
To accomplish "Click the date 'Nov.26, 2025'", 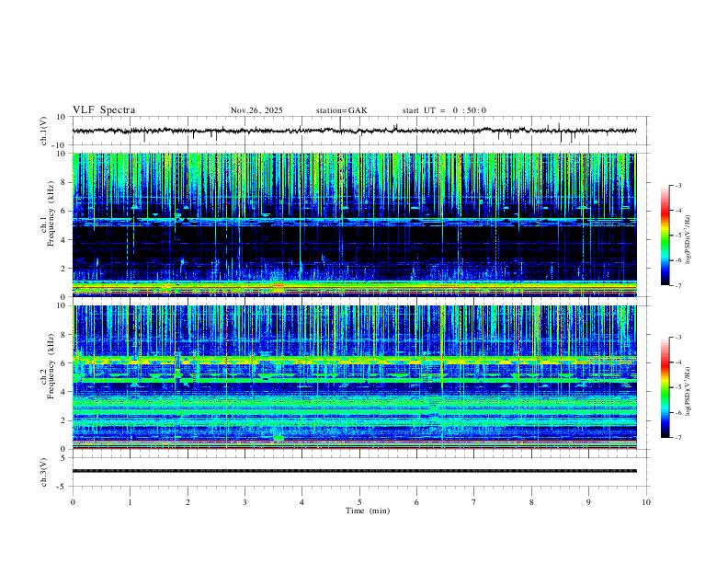I will [256, 110].
